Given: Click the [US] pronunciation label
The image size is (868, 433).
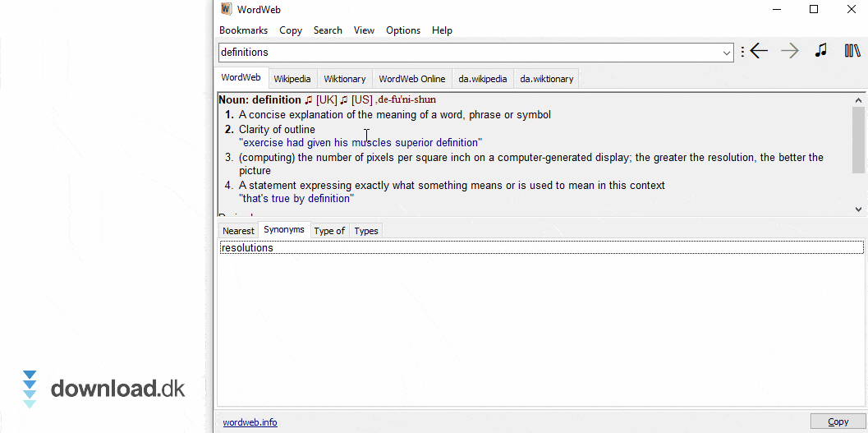Looking at the screenshot, I should coord(362,100).
